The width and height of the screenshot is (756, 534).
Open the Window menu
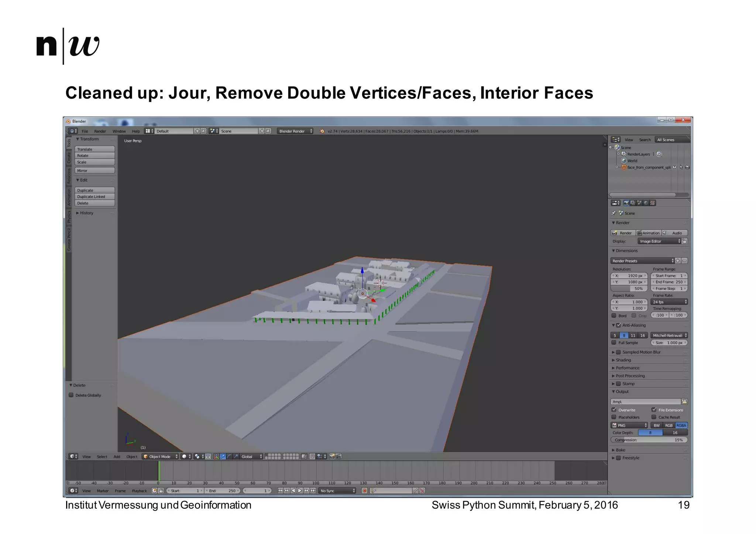[119, 131]
